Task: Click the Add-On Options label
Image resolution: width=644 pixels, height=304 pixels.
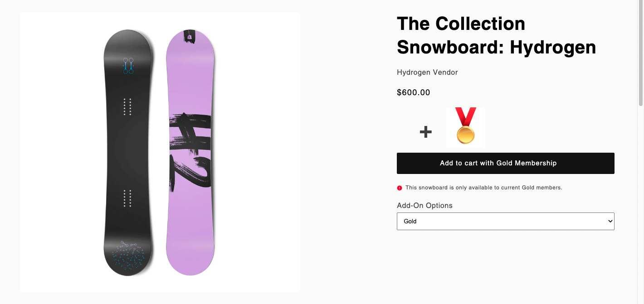Action: pos(424,206)
